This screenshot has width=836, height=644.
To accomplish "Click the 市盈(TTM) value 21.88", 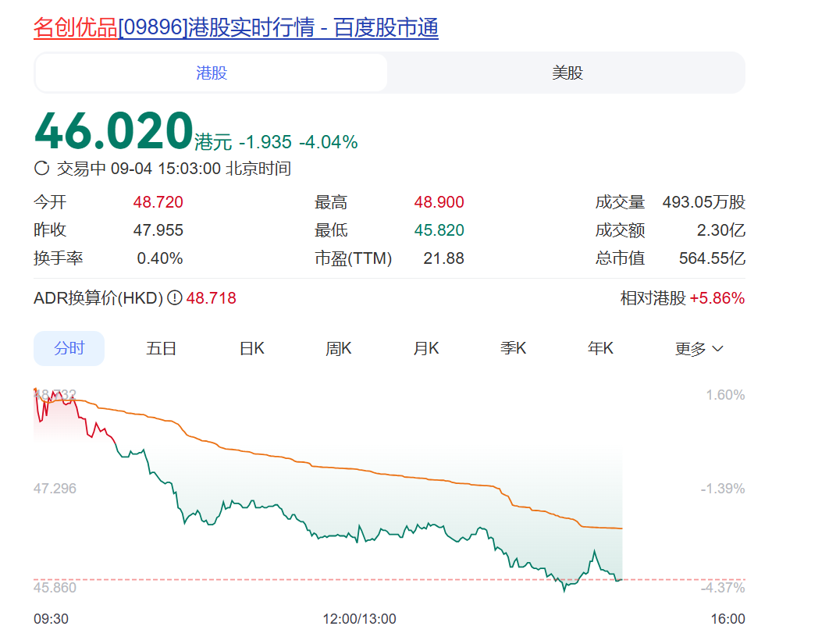I will point(443,258).
